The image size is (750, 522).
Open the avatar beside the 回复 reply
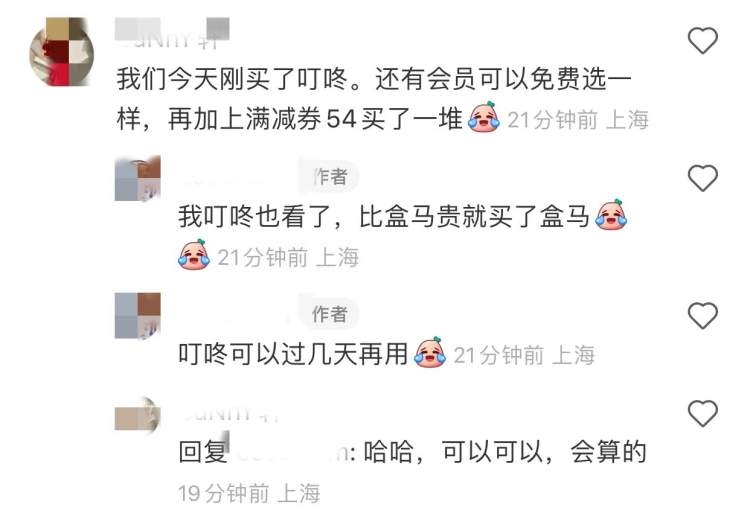click(138, 415)
